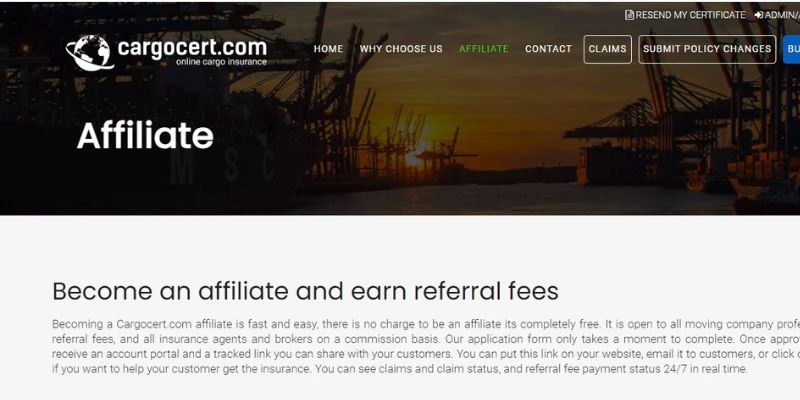Go to the Home menu item
The width and height of the screenshot is (800, 400).
click(x=328, y=49)
